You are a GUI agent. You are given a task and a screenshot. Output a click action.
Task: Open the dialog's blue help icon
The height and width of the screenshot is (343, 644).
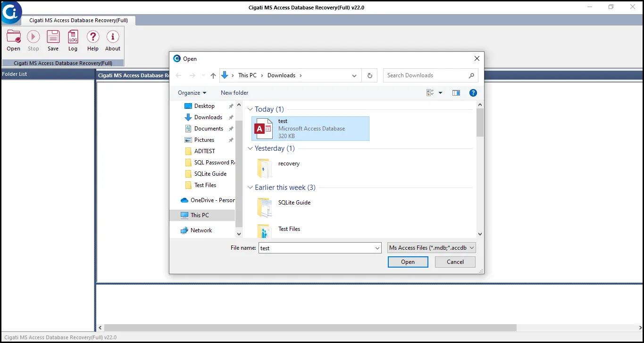(473, 93)
